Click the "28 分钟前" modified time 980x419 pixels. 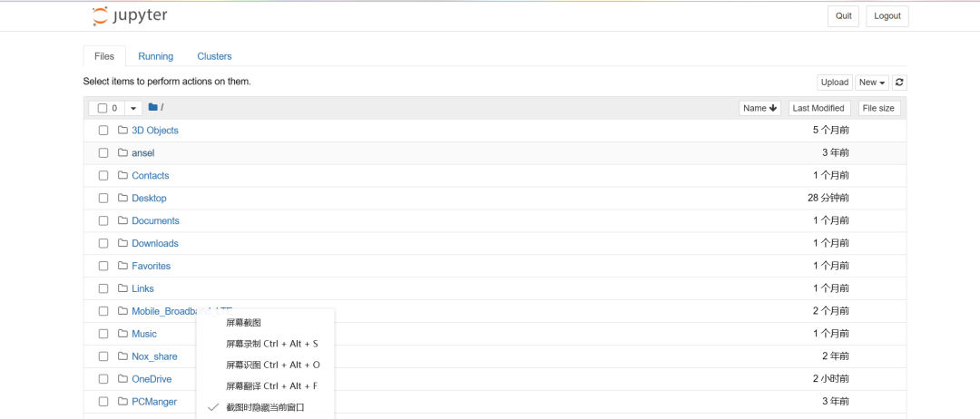coord(828,198)
